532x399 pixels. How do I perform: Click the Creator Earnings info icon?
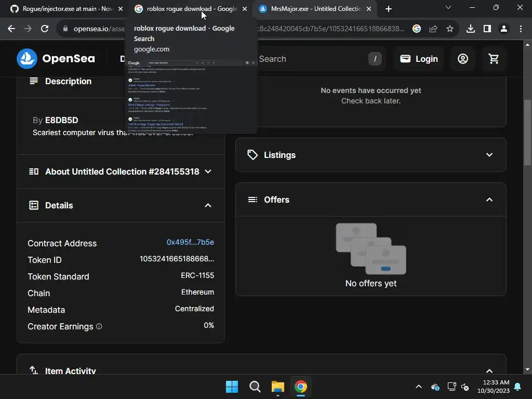pos(99,326)
